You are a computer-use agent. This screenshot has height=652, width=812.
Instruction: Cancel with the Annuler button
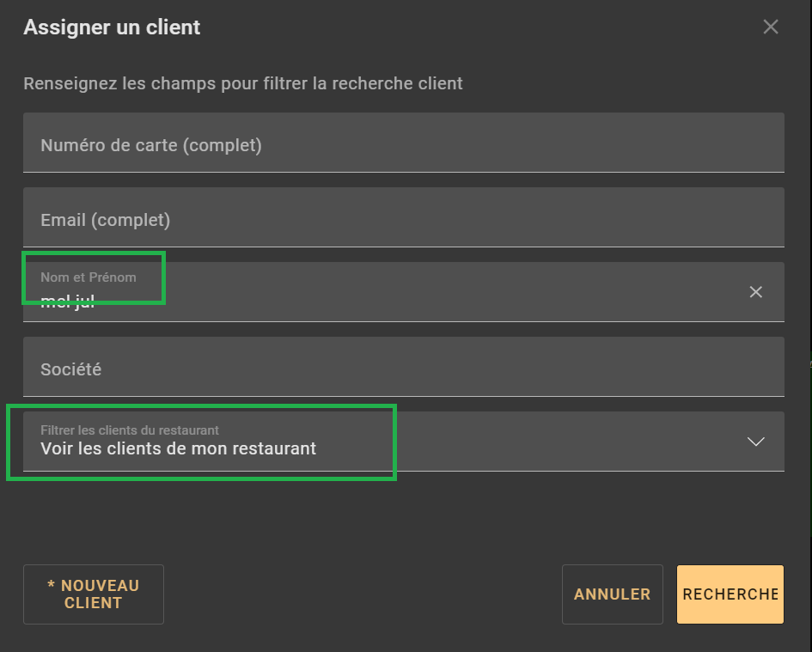[612, 594]
